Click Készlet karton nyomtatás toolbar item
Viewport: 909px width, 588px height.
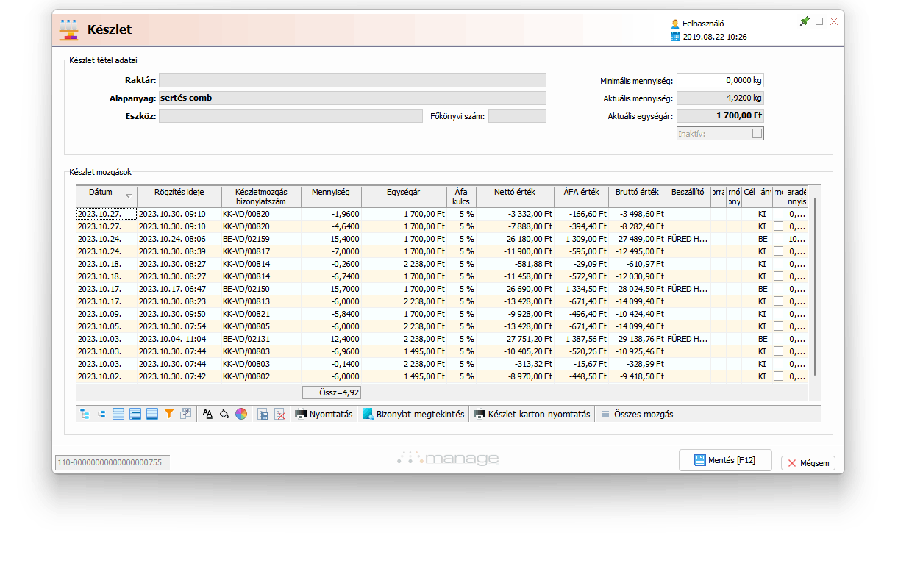[x=532, y=415]
